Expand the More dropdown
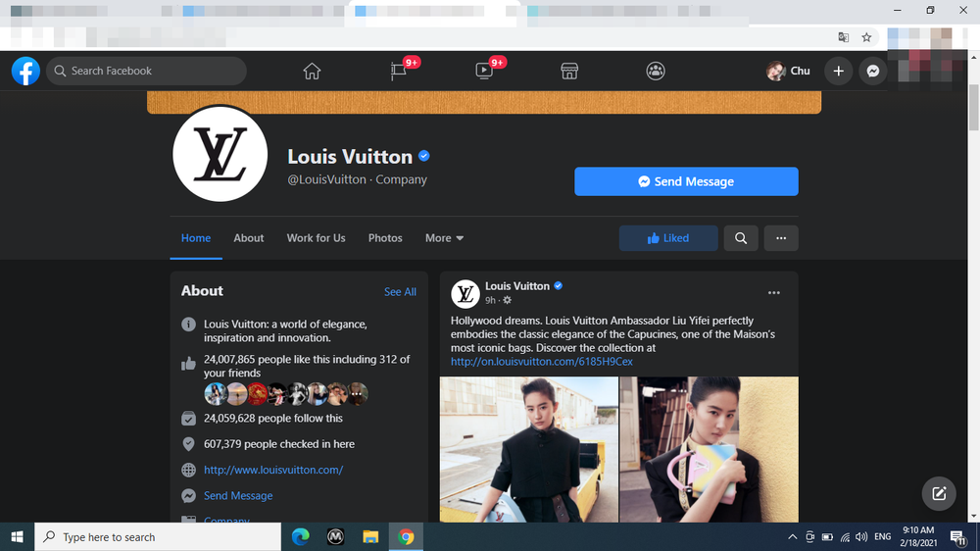Image resolution: width=980 pixels, height=551 pixels. pos(444,237)
